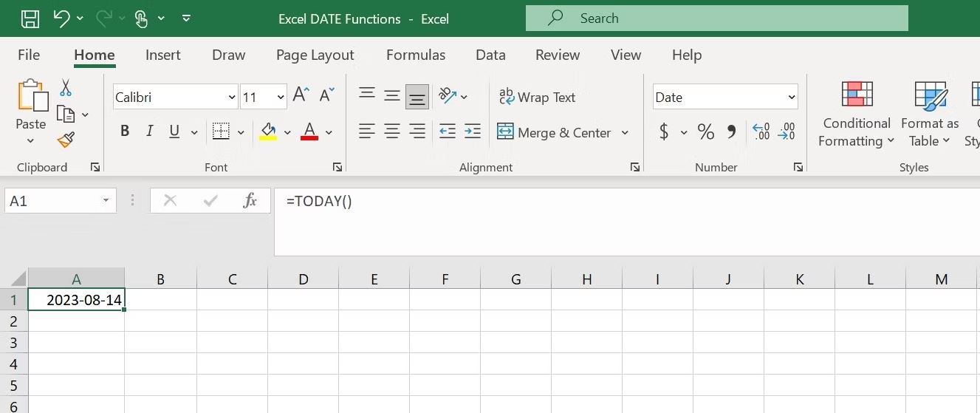
Task: Switch to the View tab
Action: (x=626, y=55)
